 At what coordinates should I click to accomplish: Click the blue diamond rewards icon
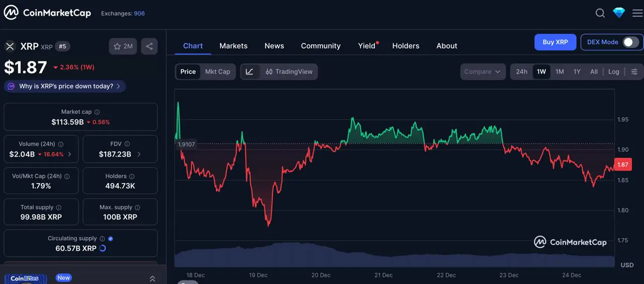pyautogui.click(x=619, y=13)
